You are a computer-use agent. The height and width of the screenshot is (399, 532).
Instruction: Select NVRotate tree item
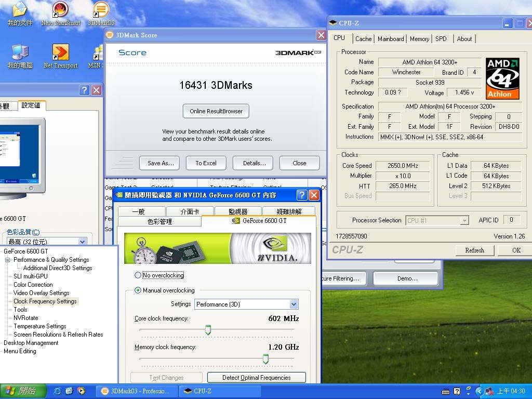pyautogui.click(x=26, y=318)
